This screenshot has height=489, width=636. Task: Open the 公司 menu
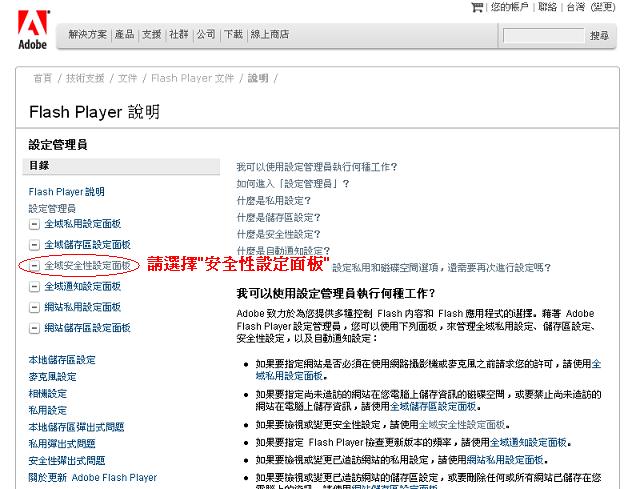pyautogui.click(x=206, y=34)
